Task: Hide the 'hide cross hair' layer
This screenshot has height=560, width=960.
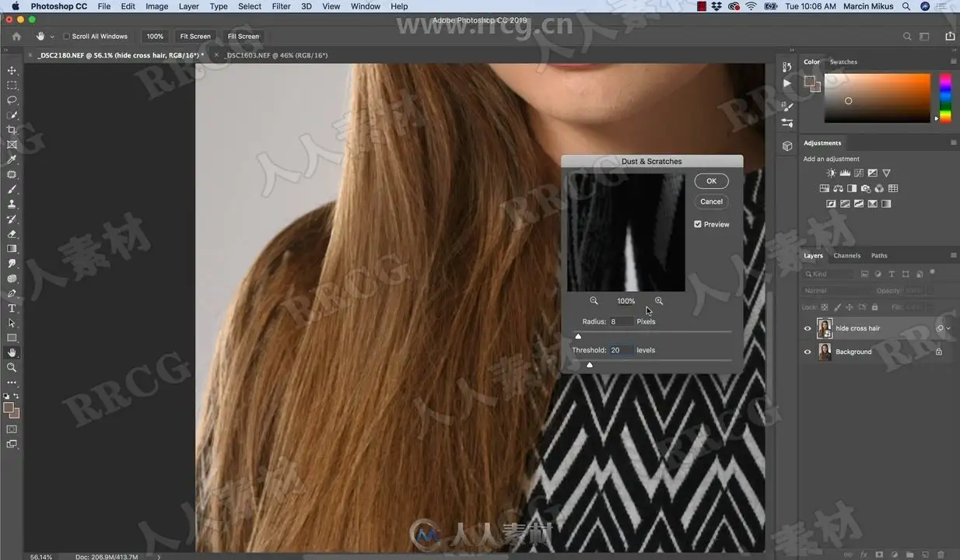Action: point(808,328)
